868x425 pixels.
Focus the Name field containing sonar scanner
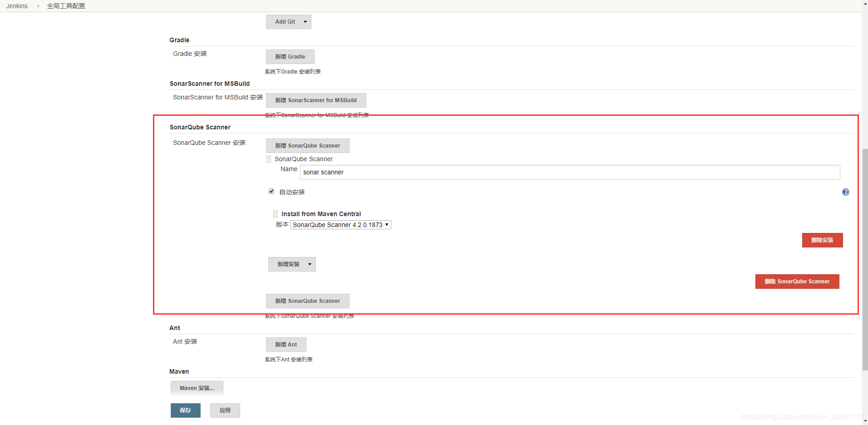click(x=570, y=172)
